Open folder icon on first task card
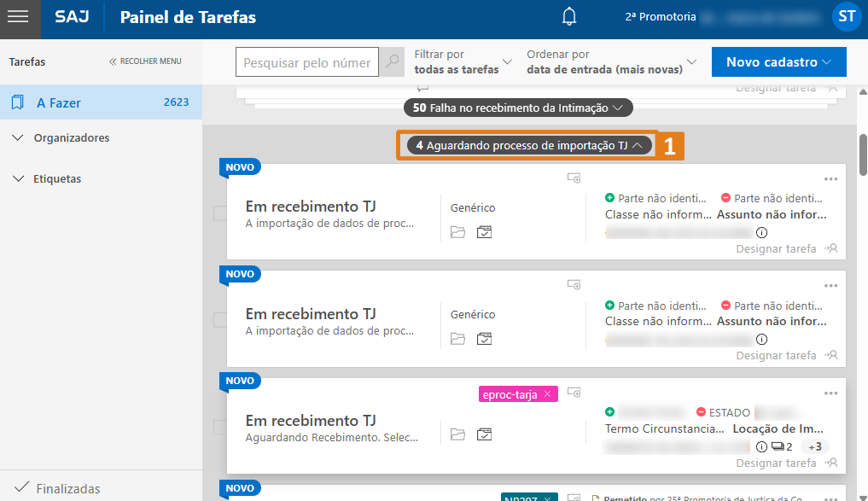868x501 pixels. [x=458, y=231]
